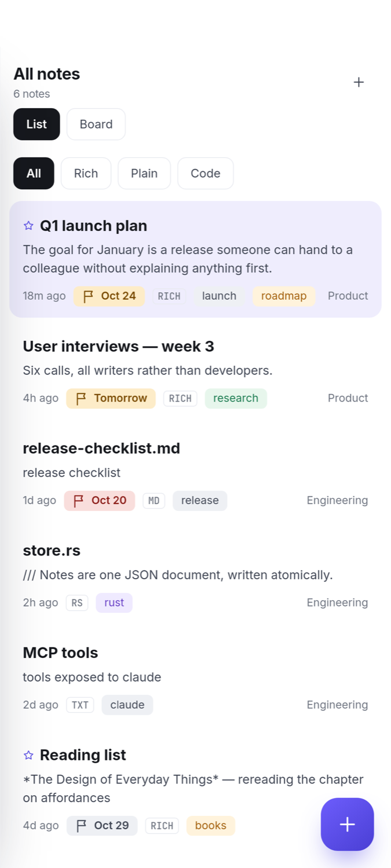The width and height of the screenshot is (391, 868).
Task: Toggle star on Reading list note
Action: tap(28, 755)
